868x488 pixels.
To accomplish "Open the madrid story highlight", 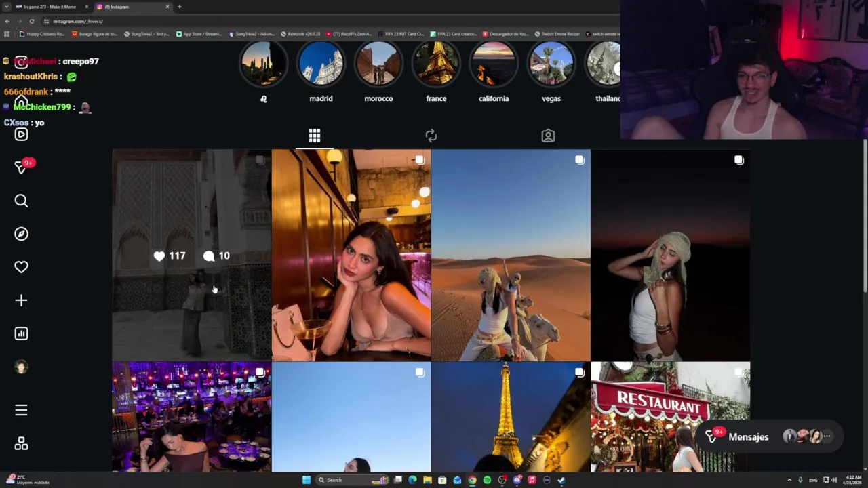I will [321, 64].
